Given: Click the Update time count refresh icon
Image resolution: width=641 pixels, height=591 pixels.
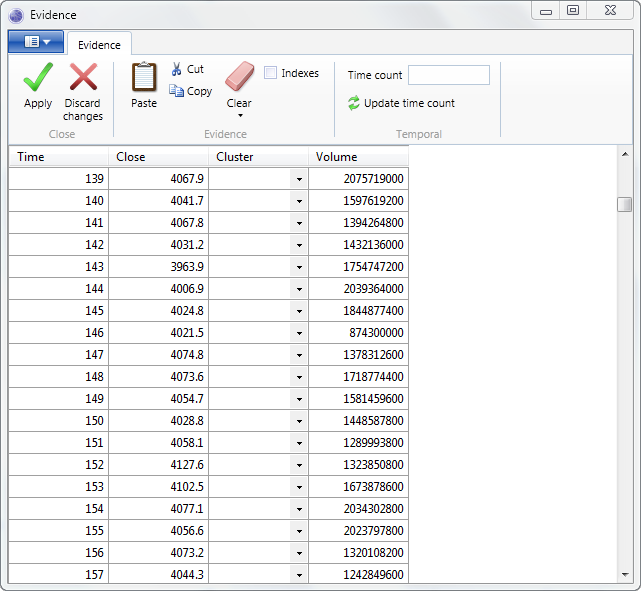Looking at the screenshot, I should (354, 103).
